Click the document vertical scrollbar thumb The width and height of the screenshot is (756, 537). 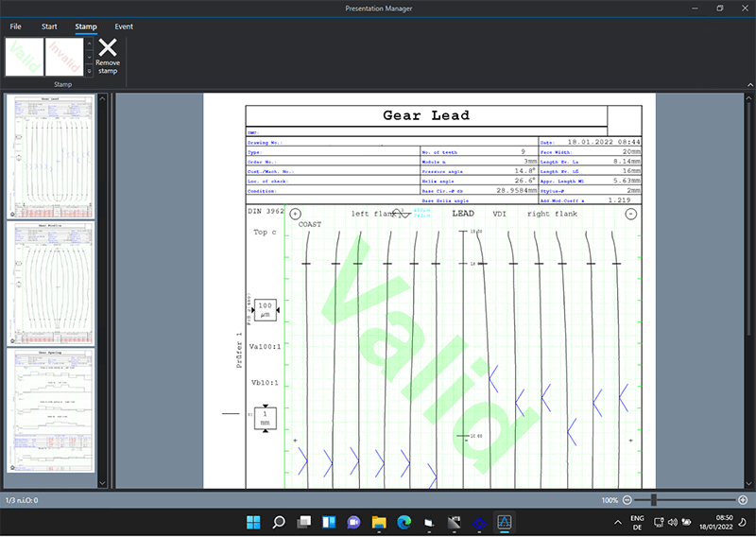tap(748, 219)
